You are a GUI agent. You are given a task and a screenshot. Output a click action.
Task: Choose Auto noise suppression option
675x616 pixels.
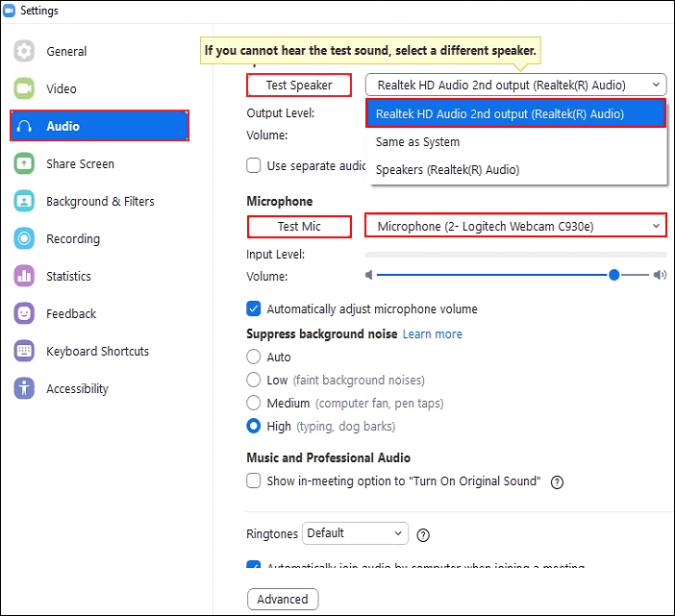tap(254, 357)
